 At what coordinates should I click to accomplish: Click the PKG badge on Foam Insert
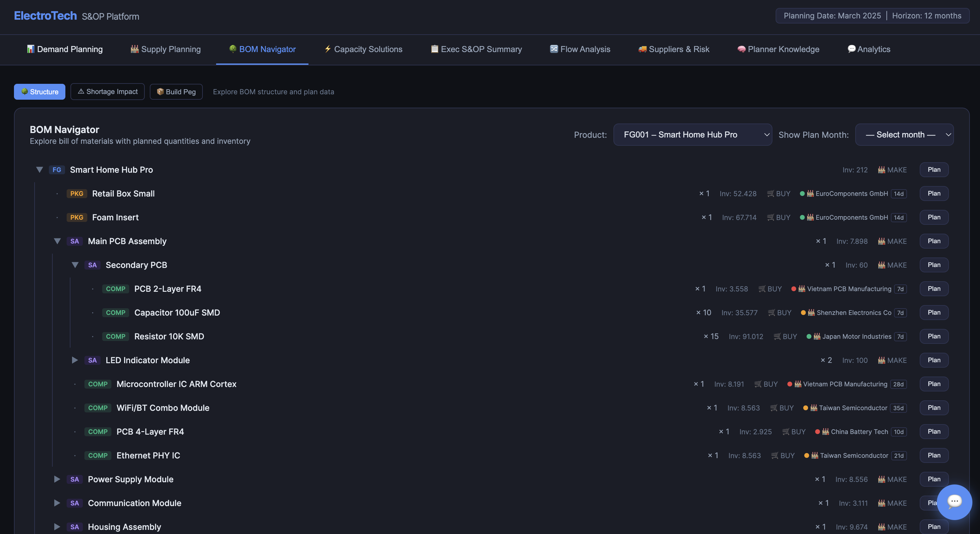pyautogui.click(x=77, y=217)
